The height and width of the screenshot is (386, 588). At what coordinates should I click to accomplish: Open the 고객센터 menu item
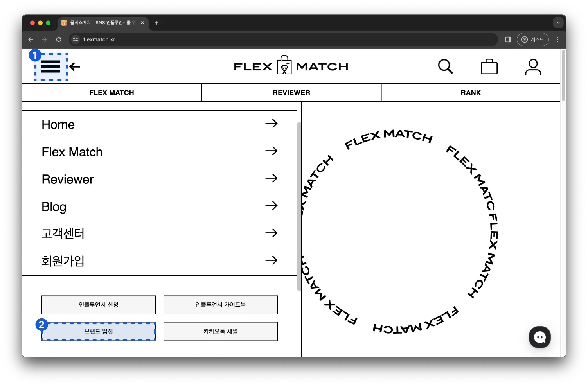pyautogui.click(x=160, y=233)
